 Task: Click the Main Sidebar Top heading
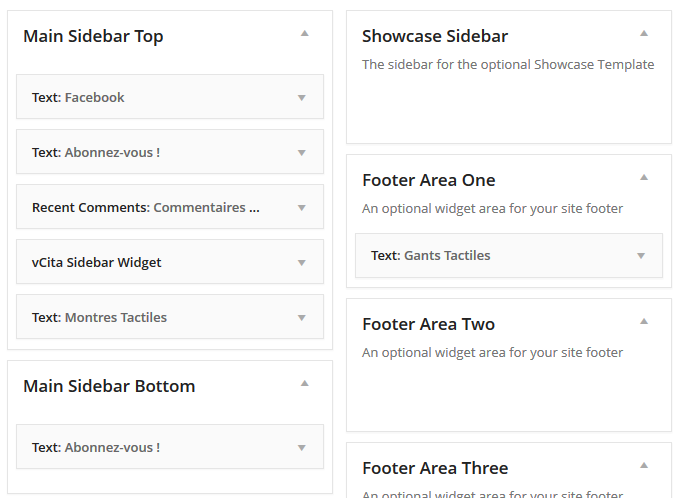pyautogui.click(x=93, y=36)
